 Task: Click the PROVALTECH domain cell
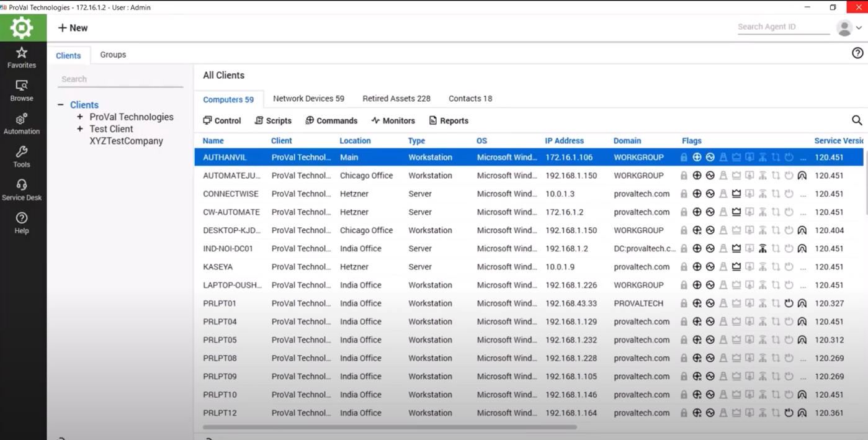click(638, 303)
